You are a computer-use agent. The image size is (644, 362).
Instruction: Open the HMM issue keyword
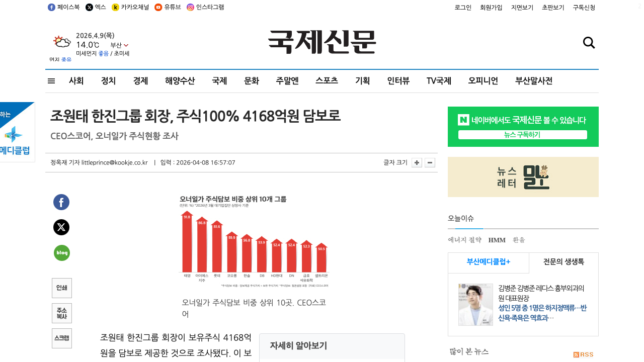coord(497,240)
